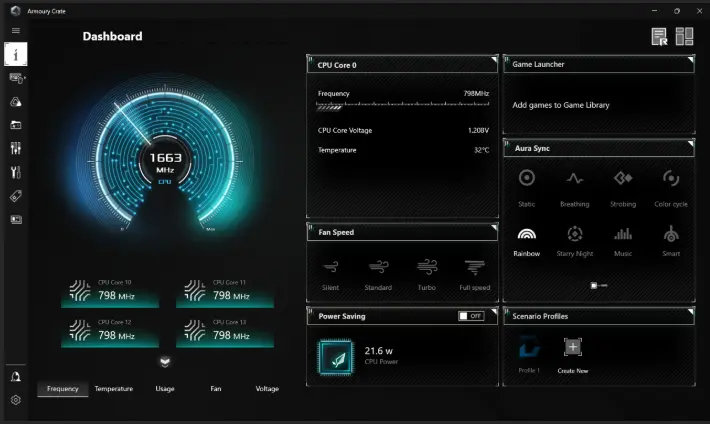710x424 pixels.
Task: Expand more CPU cores with down chevron
Action: pos(165,362)
